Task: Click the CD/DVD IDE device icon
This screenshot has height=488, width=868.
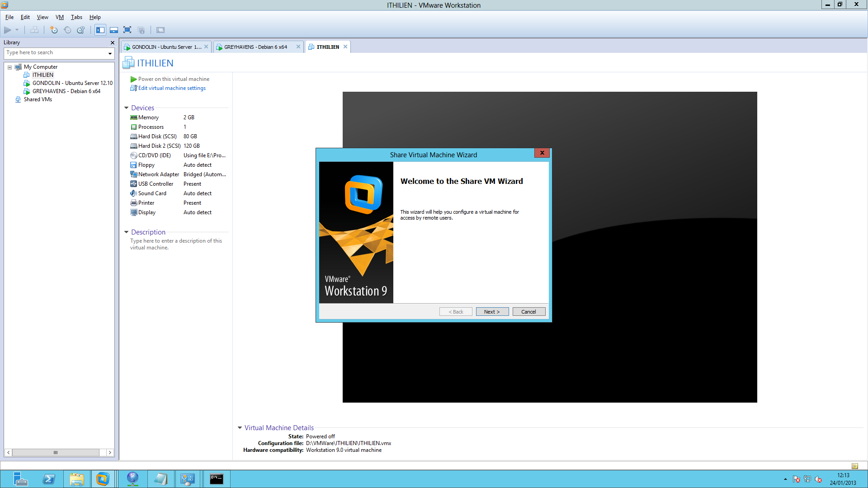Action: (x=133, y=155)
